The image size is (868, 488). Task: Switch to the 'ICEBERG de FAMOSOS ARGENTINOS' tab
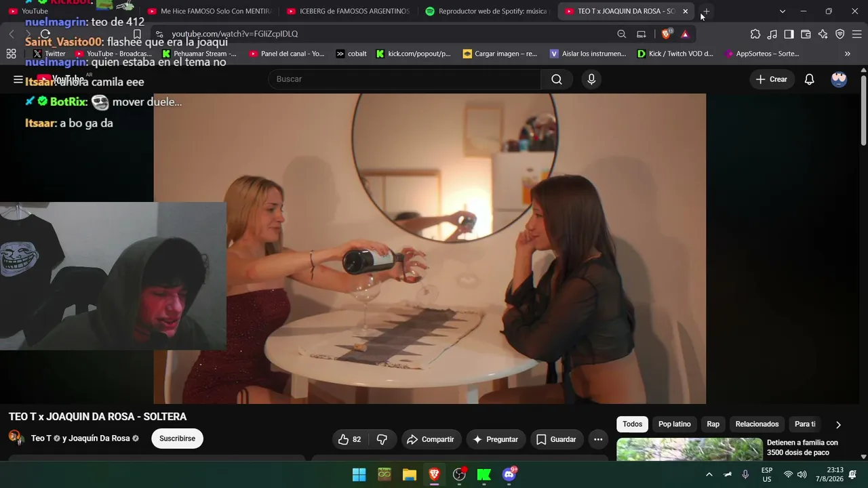point(348,12)
